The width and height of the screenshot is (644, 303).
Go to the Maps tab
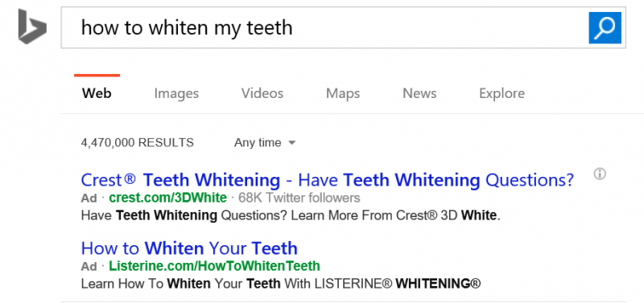tap(343, 93)
